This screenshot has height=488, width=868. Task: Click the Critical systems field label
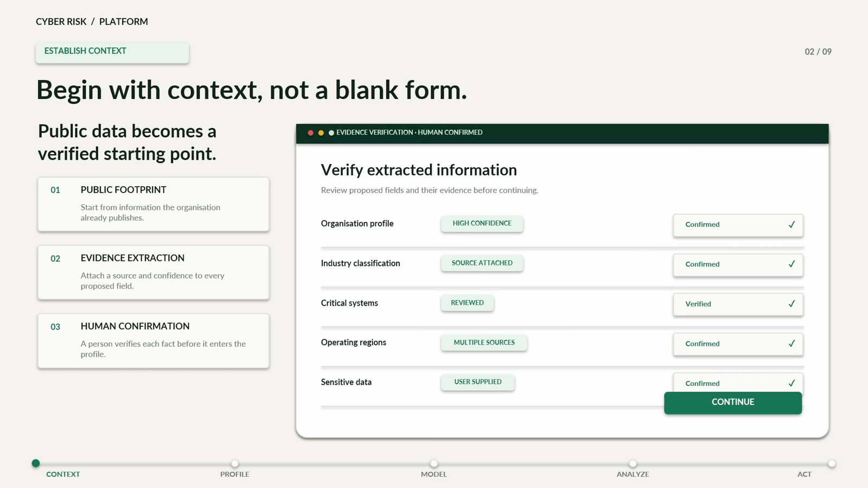[349, 303]
